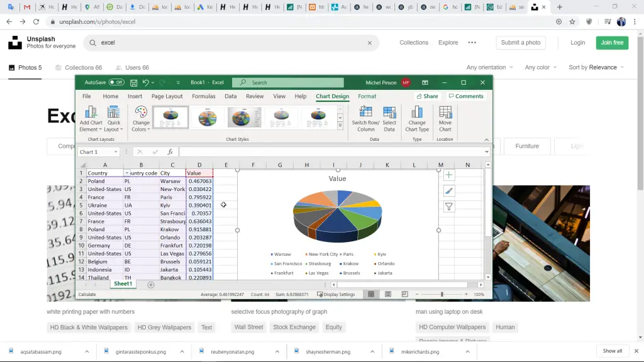
Task: Open Change Colors palette
Action: click(x=141, y=119)
